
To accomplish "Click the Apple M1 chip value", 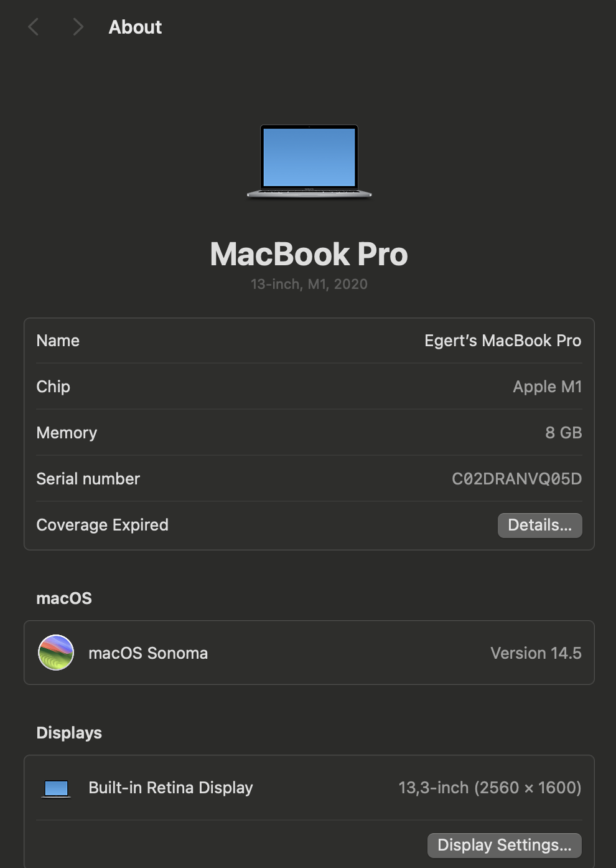I will [x=547, y=387].
